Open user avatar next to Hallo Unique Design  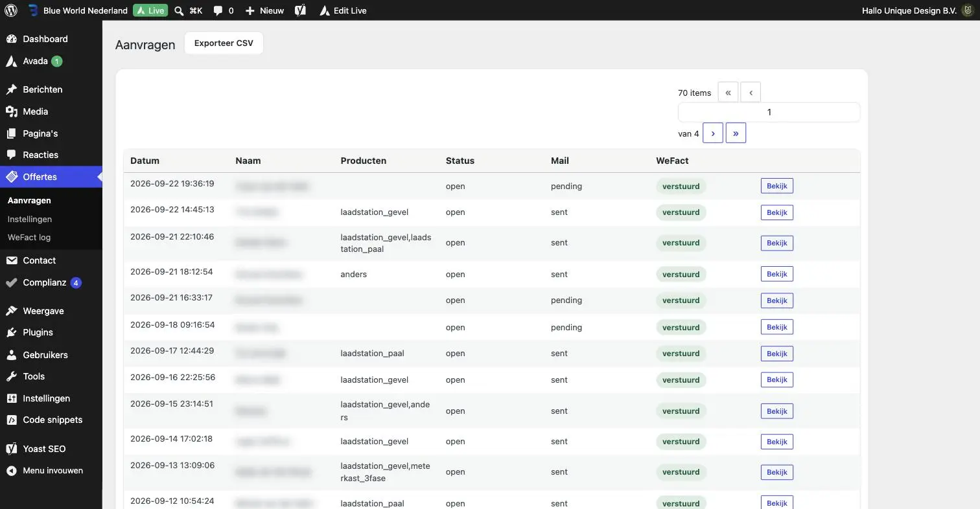click(x=967, y=10)
